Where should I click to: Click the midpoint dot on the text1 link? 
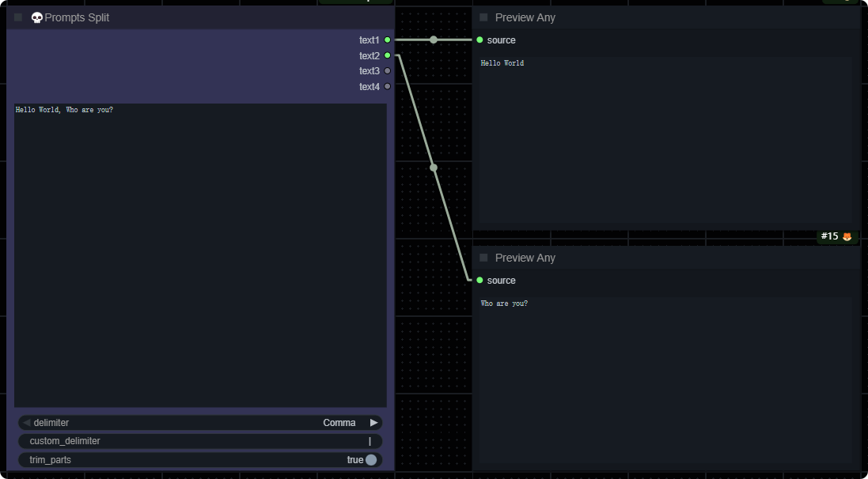pyautogui.click(x=433, y=40)
